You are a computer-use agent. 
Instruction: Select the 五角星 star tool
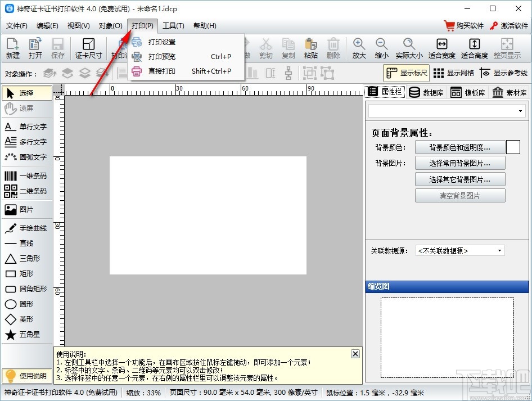[27, 335]
